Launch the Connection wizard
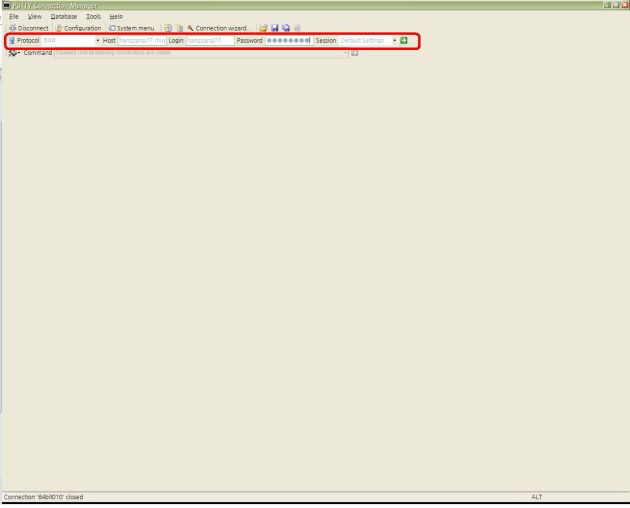The image size is (630, 508). point(219,28)
